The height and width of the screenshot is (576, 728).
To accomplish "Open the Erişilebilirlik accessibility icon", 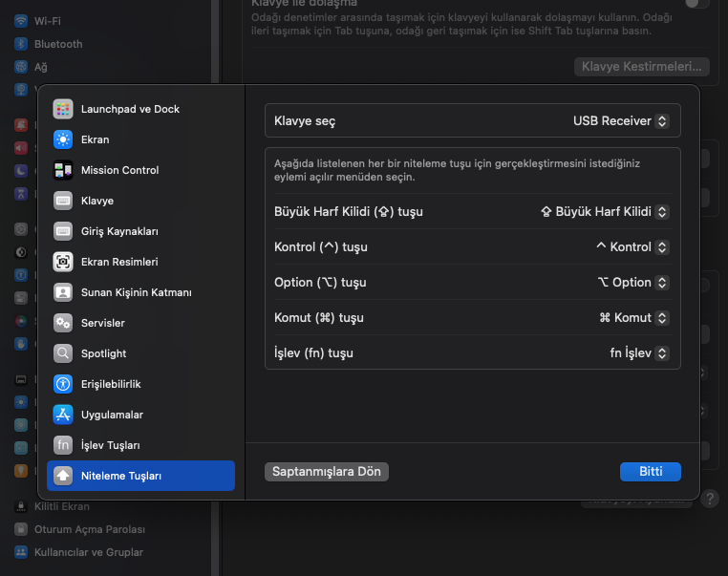I will click(63, 384).
